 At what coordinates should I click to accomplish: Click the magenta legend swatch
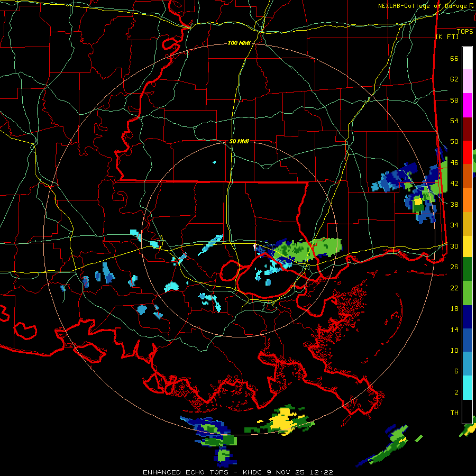(467, 105)
